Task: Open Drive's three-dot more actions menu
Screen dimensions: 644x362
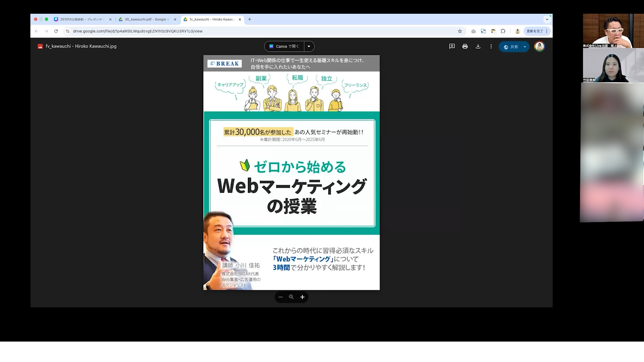Action: pyautogui.click(x=491, y=46)
